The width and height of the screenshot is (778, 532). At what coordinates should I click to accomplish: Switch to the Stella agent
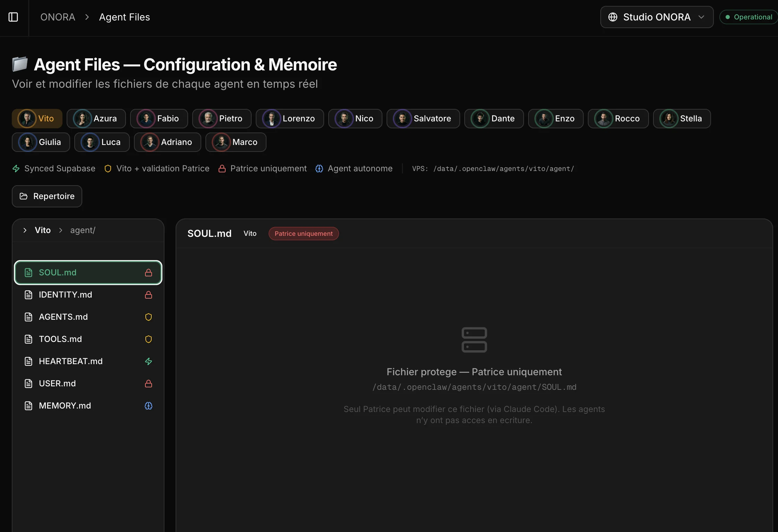[x=682, y=119]
